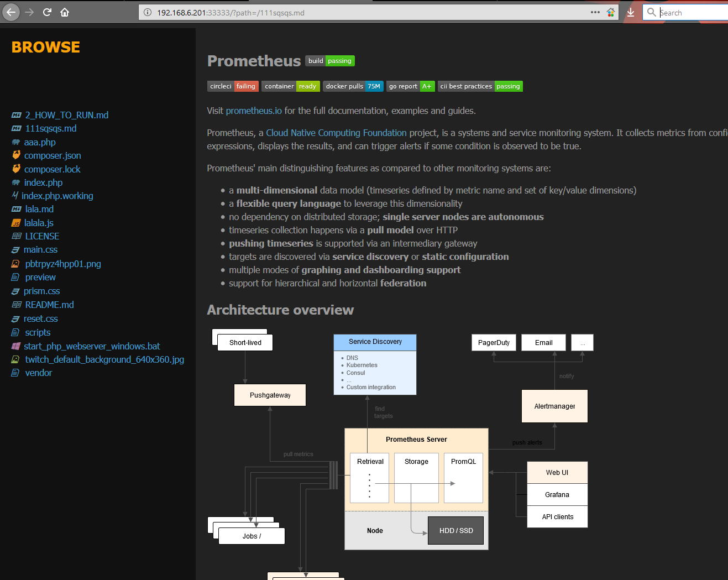Show site information icon in address bar
The height and width of the screenshot is (580, 728).
pos(148,12)
